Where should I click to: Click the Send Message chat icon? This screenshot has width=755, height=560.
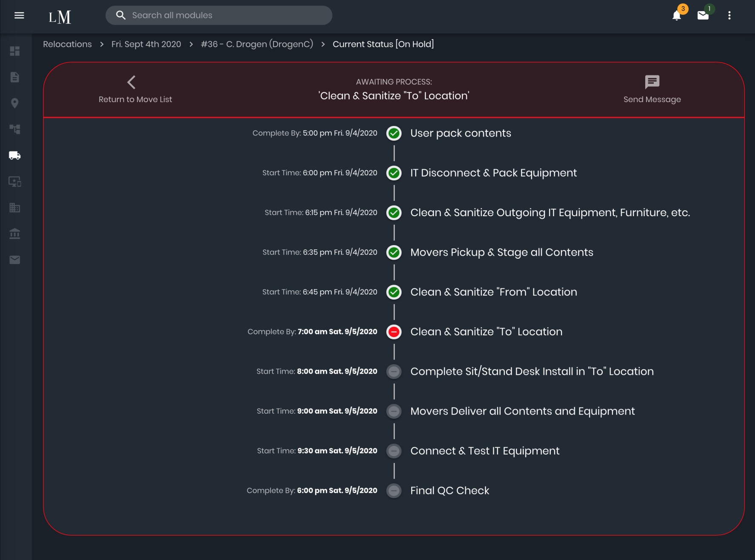pos(652,82)
